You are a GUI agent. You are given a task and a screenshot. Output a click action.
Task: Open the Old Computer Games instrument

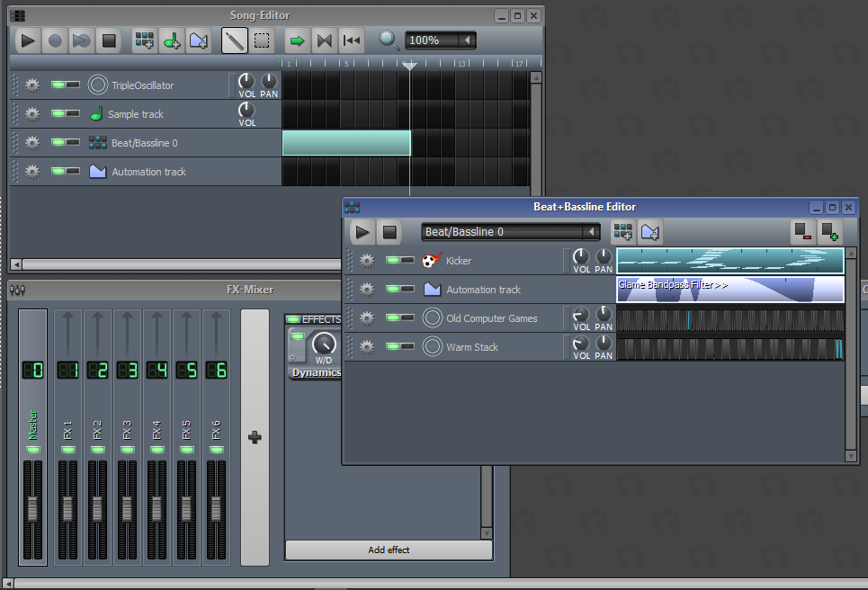click(491, 318)
